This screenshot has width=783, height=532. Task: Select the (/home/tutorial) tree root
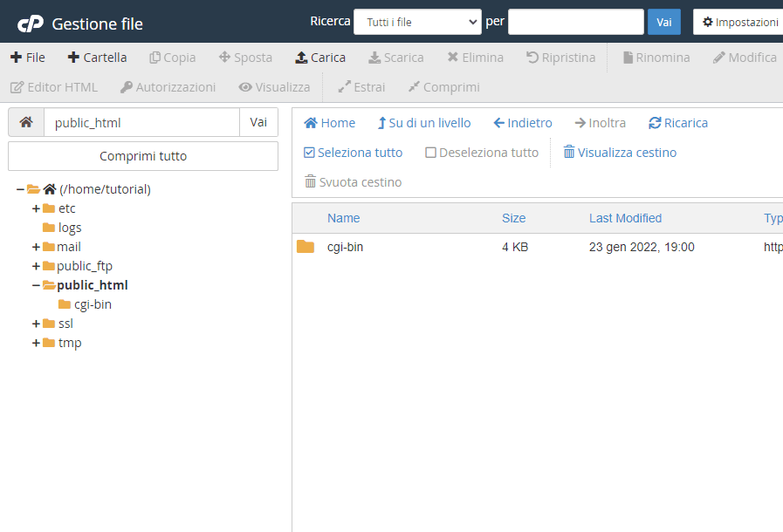(x=105, y=189)
